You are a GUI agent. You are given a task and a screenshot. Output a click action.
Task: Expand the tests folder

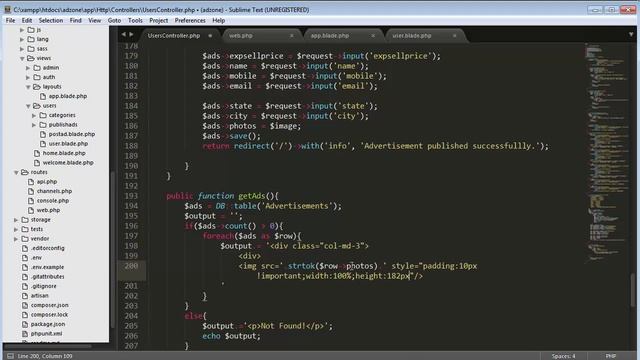tap(16, 229)
